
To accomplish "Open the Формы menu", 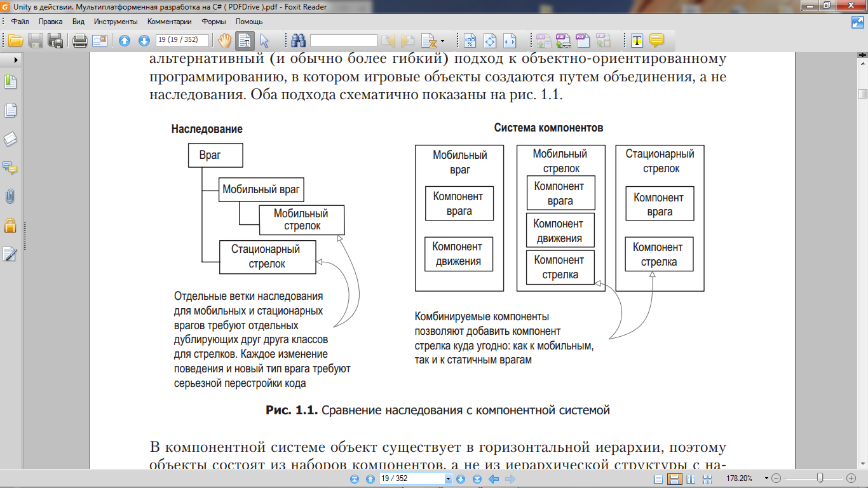I will pos(214,21).
